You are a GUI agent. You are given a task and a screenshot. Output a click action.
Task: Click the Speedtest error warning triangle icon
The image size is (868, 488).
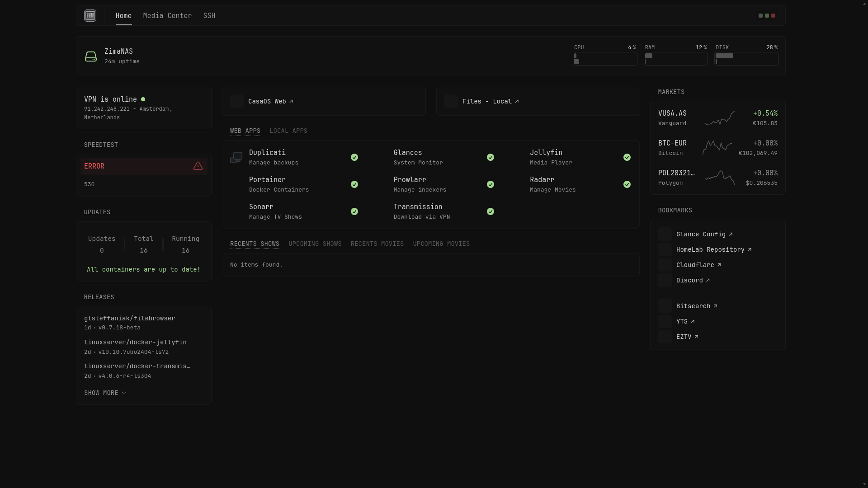pyautogui.click(x=198, y=166)
